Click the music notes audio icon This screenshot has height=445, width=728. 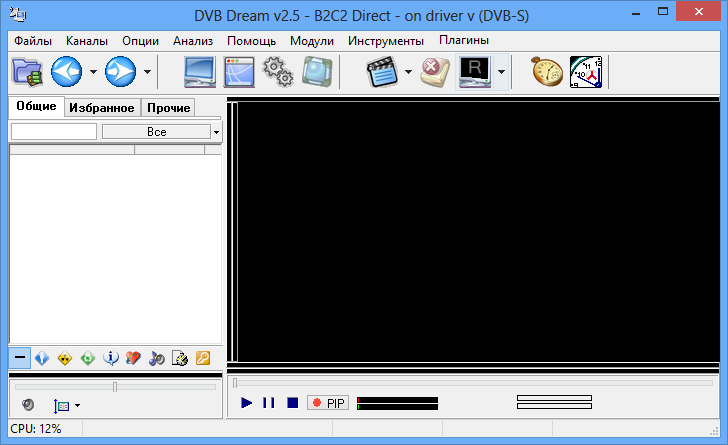156,358
